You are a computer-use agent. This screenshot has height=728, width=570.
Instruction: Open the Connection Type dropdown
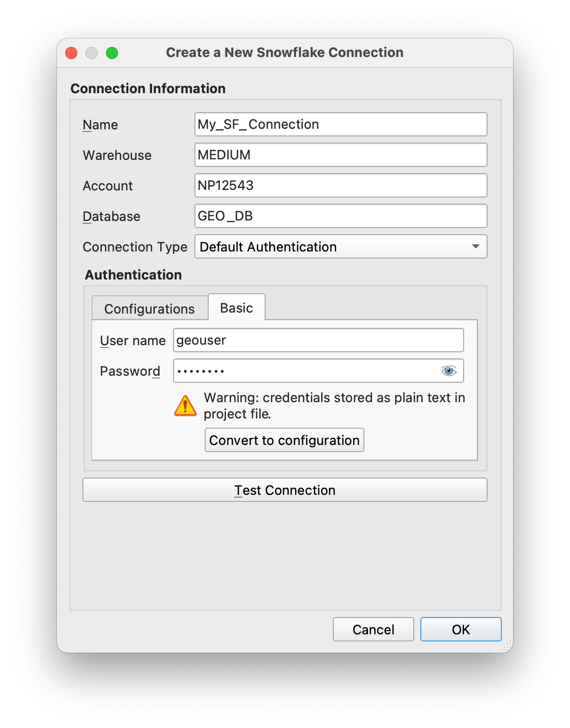pos(341,246)
